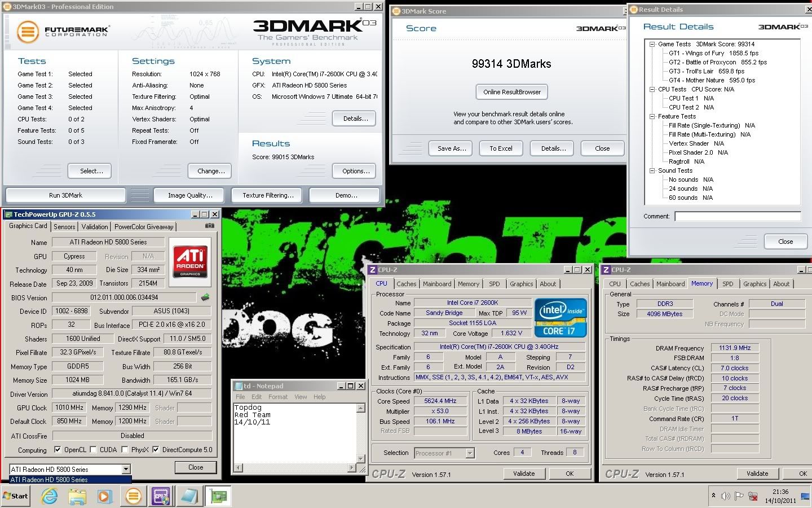Click the Intel Core i7 logo in CPU-Z
Viewport: 812px width, 508px height.
tap(561, 318)
